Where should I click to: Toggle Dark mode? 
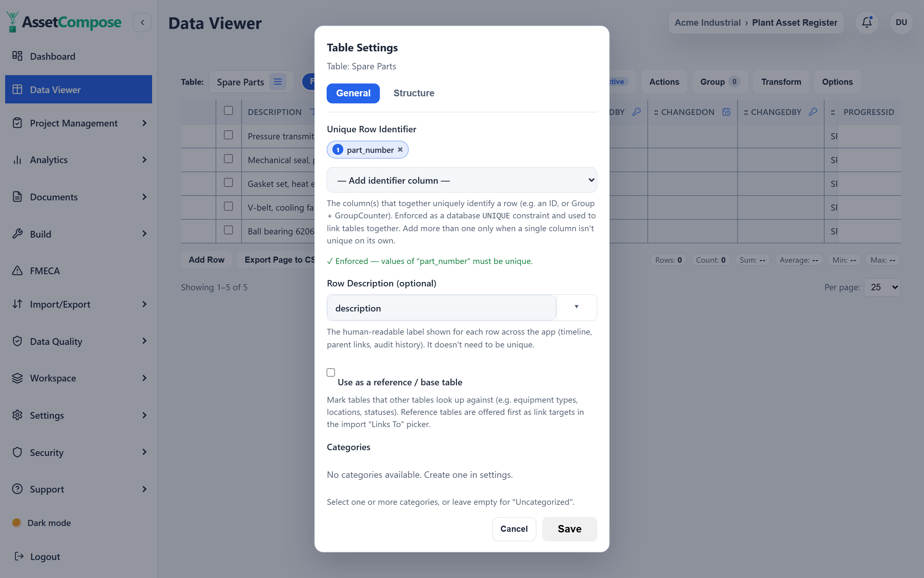tap(42, 522)
